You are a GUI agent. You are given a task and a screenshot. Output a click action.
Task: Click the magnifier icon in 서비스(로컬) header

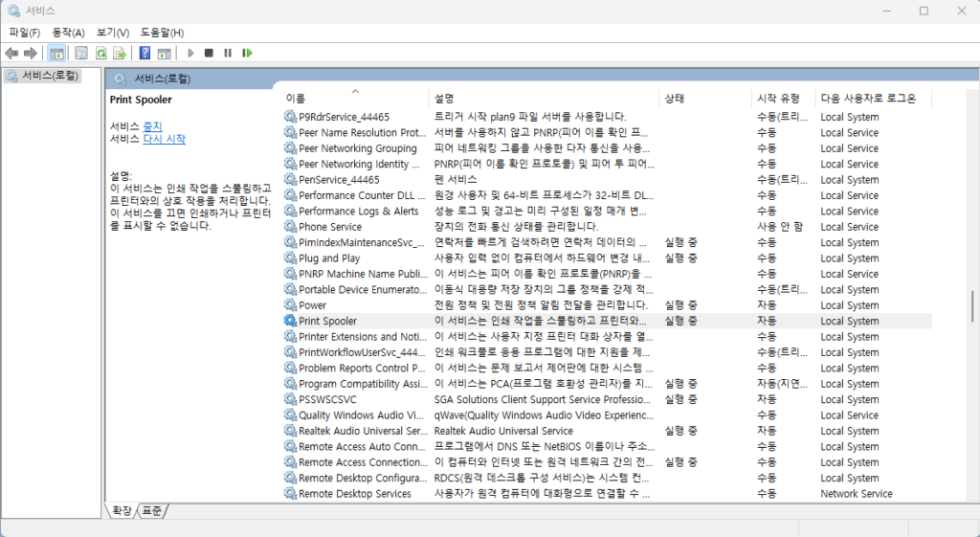click(x=120, y=78)
